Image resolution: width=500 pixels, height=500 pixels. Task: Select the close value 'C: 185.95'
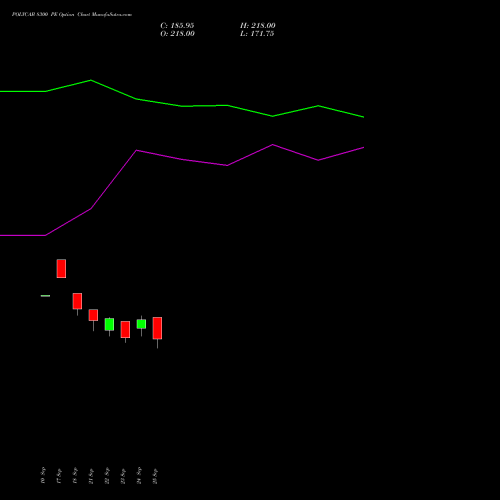pos(177,26)
